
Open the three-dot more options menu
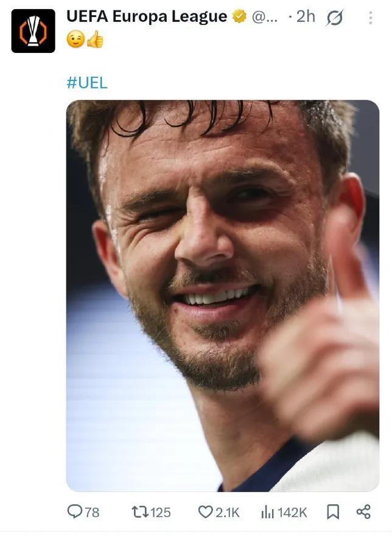pyautogui.click(x=370, y=18)
